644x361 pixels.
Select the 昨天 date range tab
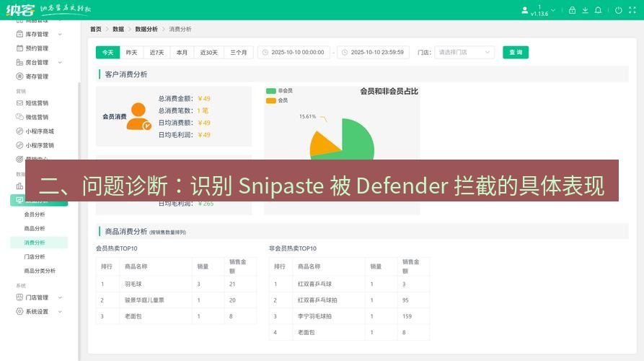click(x=131, y=52)
